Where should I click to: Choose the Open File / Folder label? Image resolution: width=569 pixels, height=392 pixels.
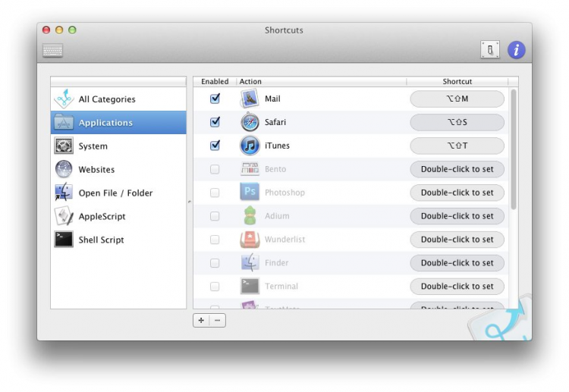tap(115, 193)
